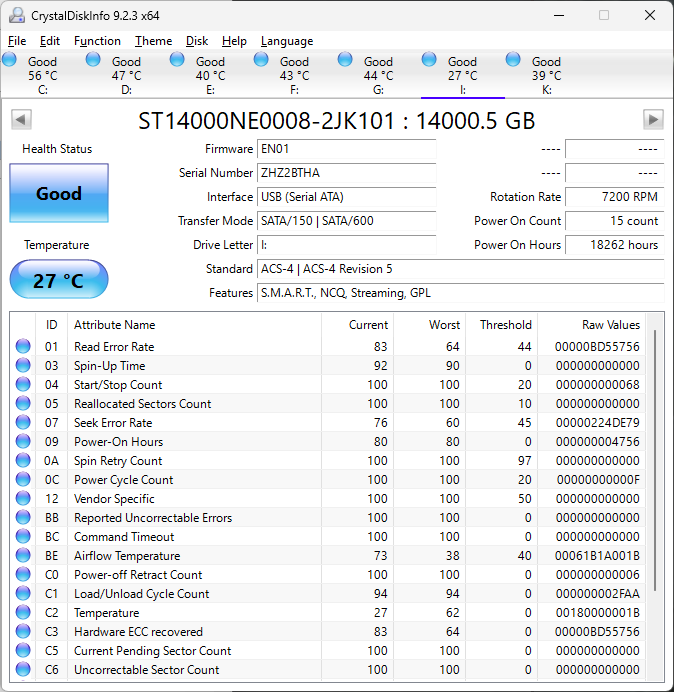This screenshot has height=692, width=674.
Task: Click the Threshold column header
Action: pyautogui.click(x=501, y=325)
